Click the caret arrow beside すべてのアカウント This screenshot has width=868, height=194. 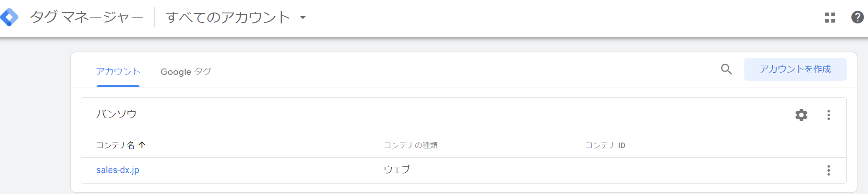click(303, 18)
